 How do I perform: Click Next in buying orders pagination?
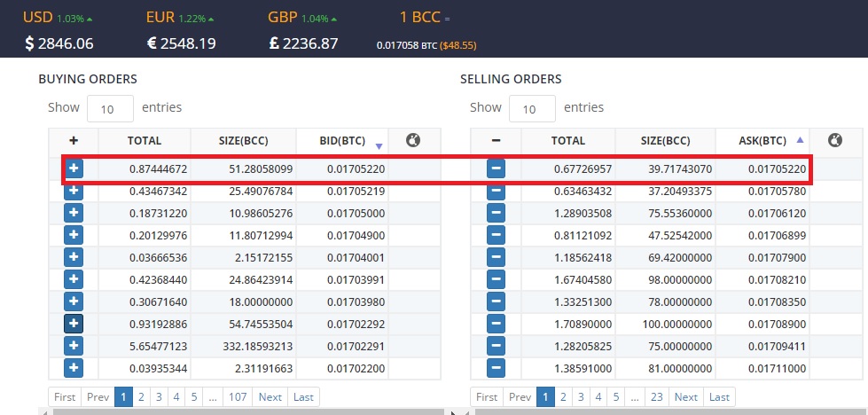[x=270, y=397]
